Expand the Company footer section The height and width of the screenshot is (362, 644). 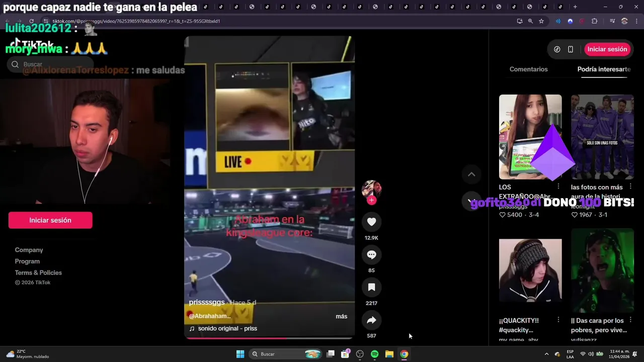29,250
